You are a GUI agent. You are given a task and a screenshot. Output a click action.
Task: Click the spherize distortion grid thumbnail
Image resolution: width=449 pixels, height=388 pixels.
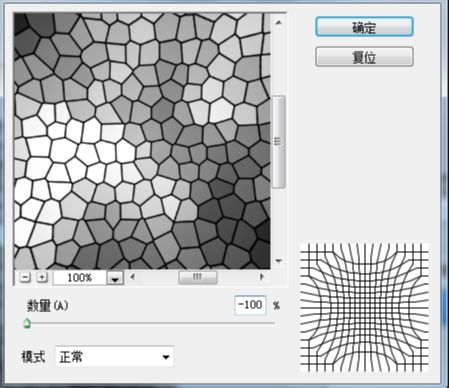click(364, 308)
